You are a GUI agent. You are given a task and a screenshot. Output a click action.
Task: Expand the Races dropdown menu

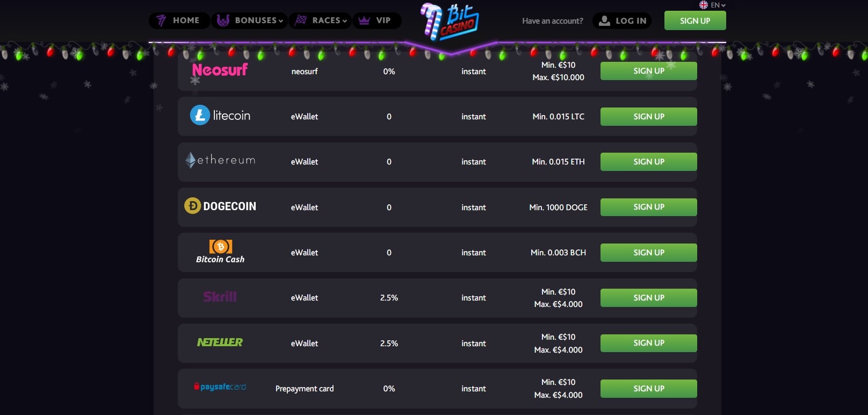(321, 20)
